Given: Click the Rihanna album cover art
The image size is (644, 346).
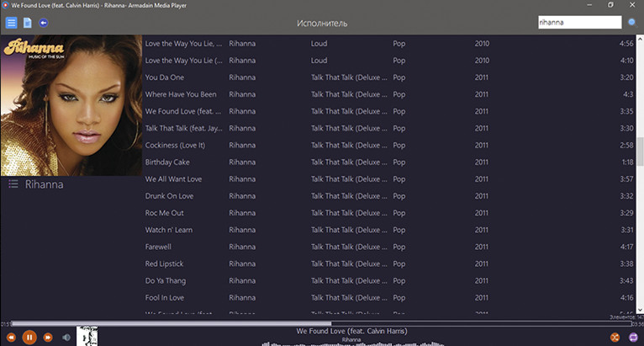Looking at the screenshot, I should click(x=71, y=105).
